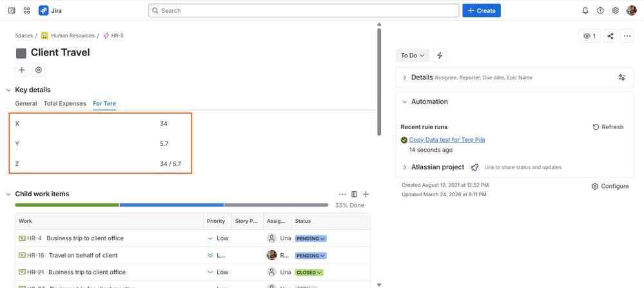Click the hexagon apps icon beside plus
The image size is (644, 288).
(39, 70)
